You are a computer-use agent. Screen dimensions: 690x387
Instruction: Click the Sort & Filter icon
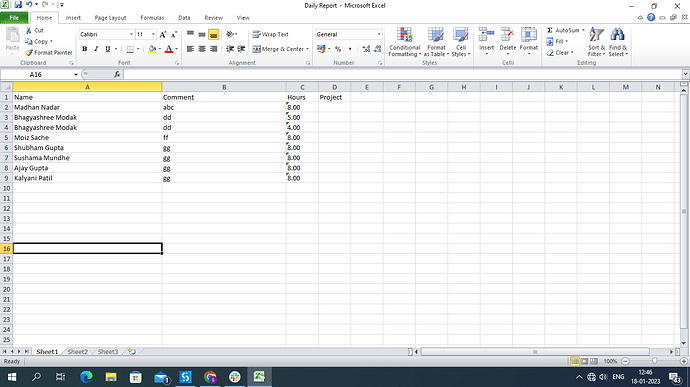click(596, 35)
